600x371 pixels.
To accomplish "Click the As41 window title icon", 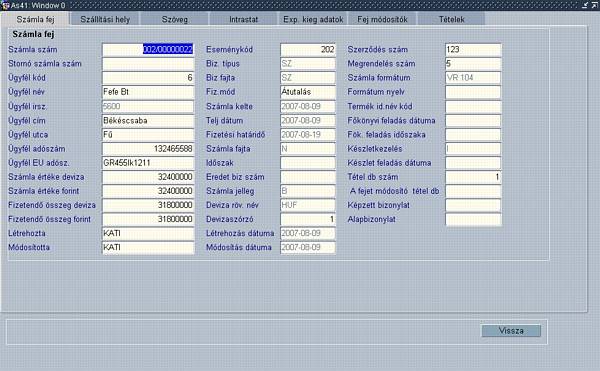I will pyautogui.click(x=5, y=5).
